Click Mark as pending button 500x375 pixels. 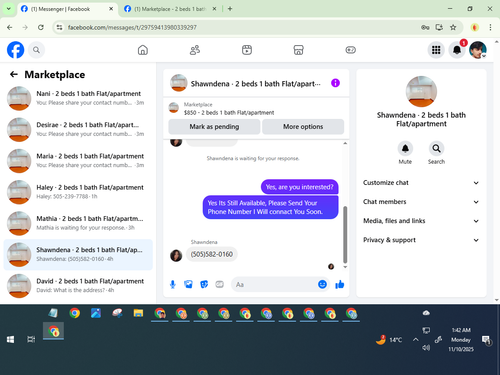(x=214, y=127)
